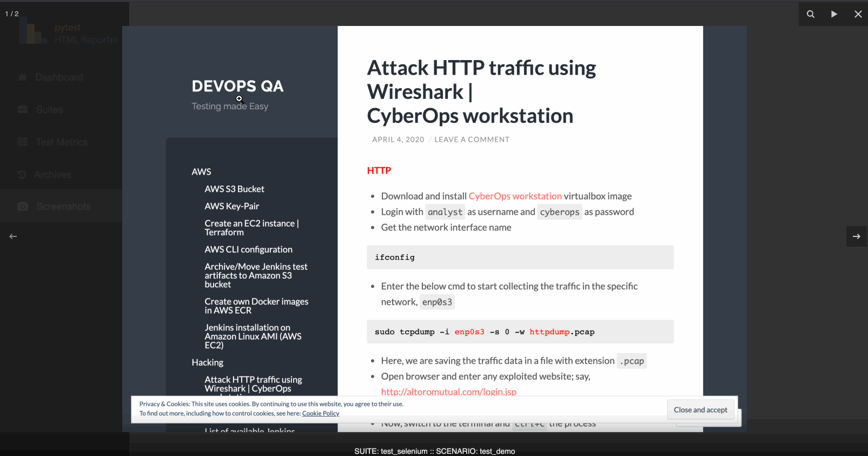Click the analyst username code text
This screenshot has height=456, width=868.
click(445, 212)
